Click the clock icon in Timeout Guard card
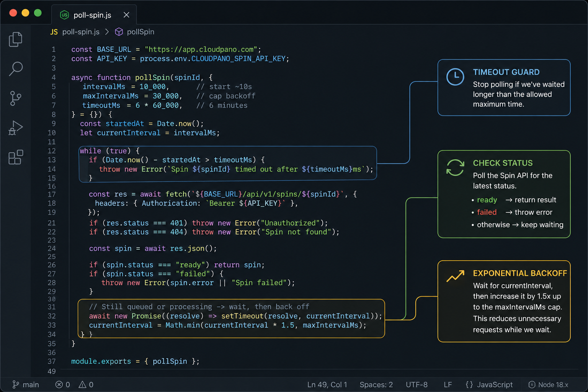This screenshot has height=392, width=588. 455,77
